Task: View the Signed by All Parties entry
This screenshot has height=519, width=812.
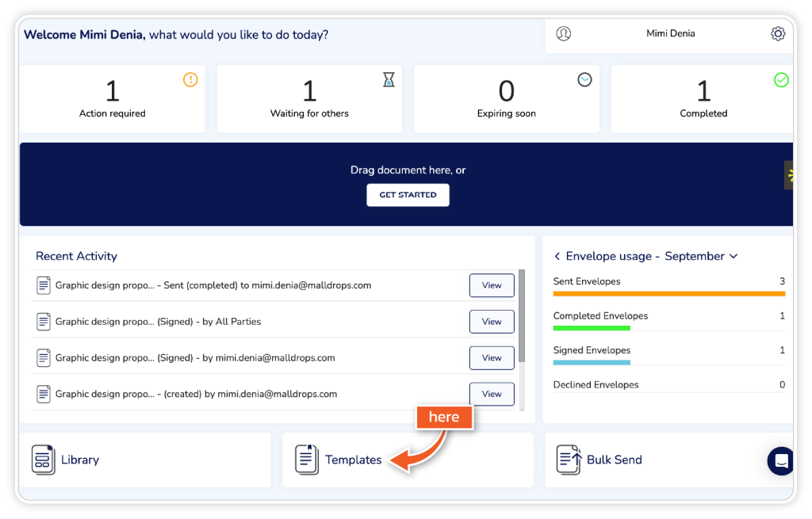Action: [x=492, y=322]
